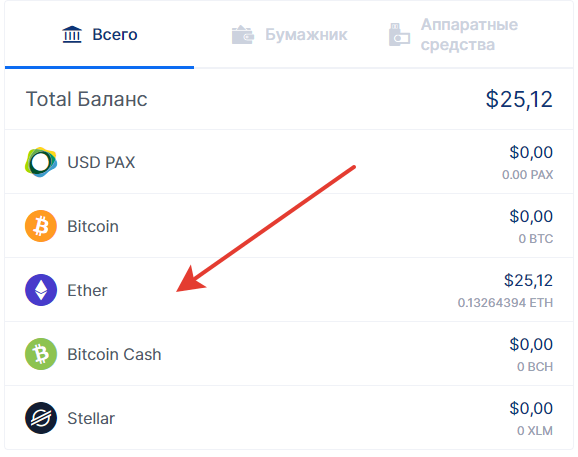Screen dimensions: 578x457
Task: Switch to the Всего tab
Action: [100, 35]
